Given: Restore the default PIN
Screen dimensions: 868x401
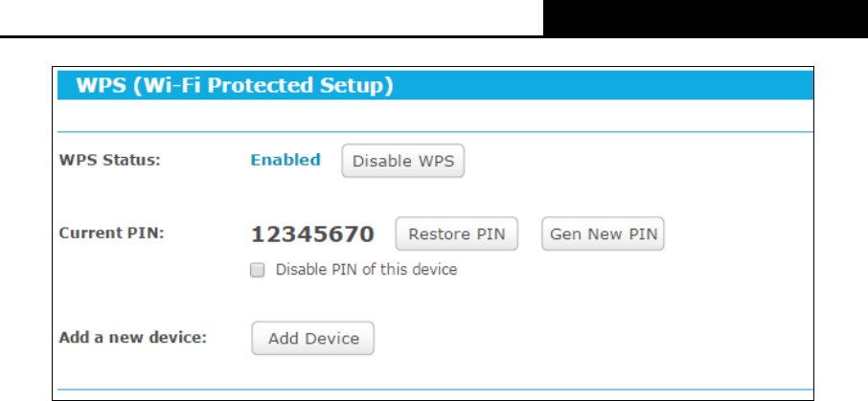Looking at the screenshot, I should coord(457,234).
